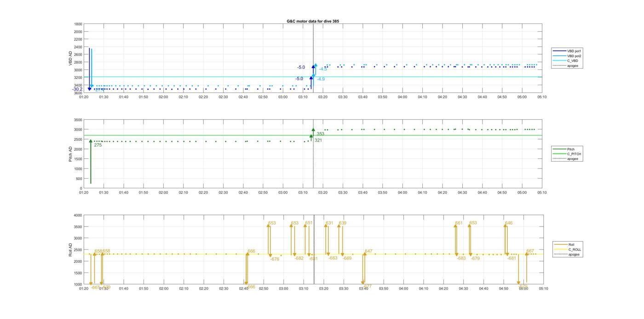Click the '275' pitch annotation
Viewport: 644px width, 319px height.
98,145
